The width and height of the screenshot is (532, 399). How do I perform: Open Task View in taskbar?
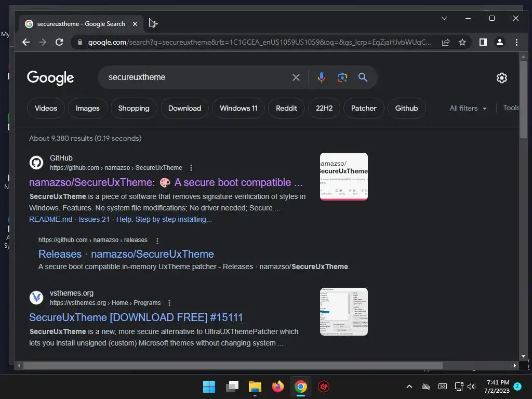tap(232, 387)
